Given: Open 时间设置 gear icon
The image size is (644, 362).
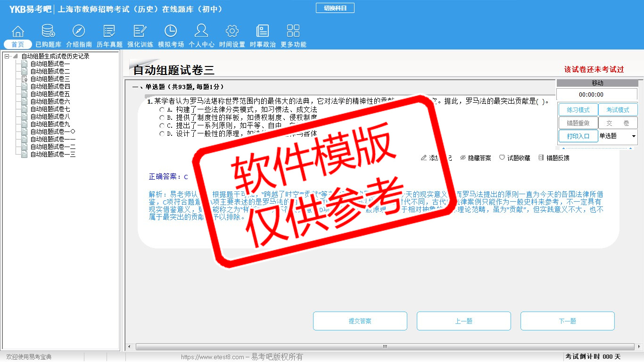Looking at the screenshot, I should [x=232, y=31].
